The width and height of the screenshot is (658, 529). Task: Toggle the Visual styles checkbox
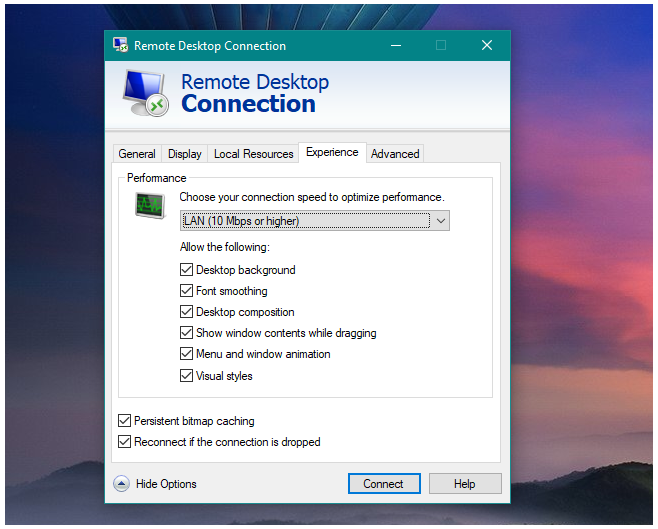(186, 375)
